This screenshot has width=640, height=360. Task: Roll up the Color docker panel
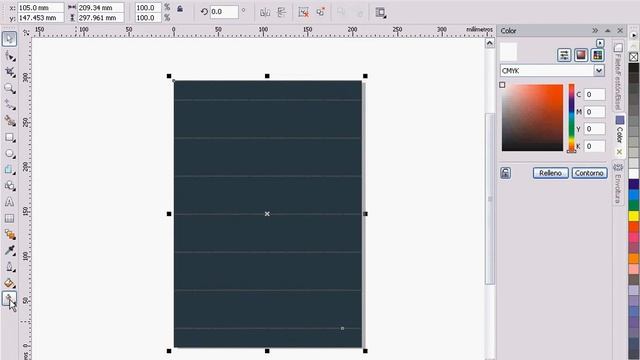(x=608, y=31)
